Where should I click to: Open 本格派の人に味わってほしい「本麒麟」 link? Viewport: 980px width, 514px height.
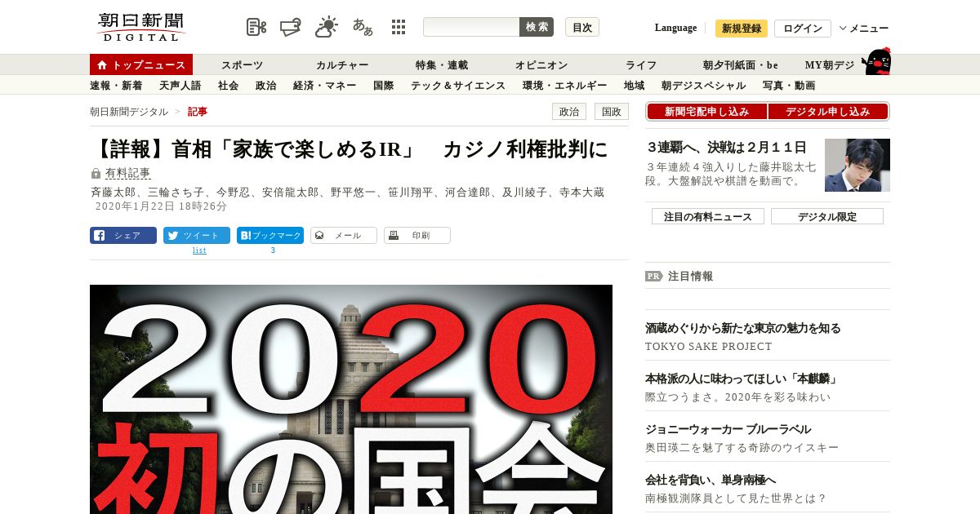tap(742, 379)
